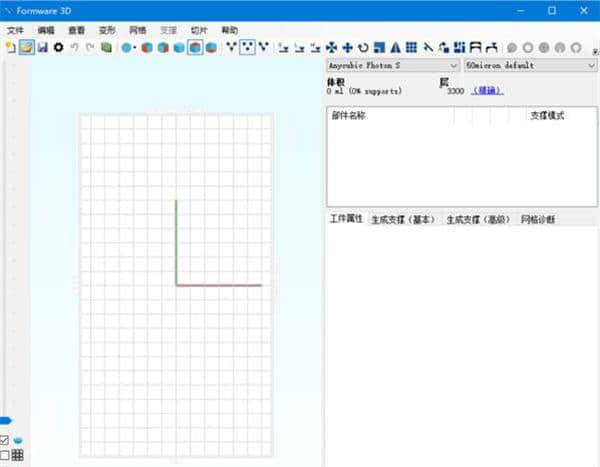Toggle the checked checkbox beside blue disc icon
Viewport: 600px width, 467px height.
click(x=5, y=440)
